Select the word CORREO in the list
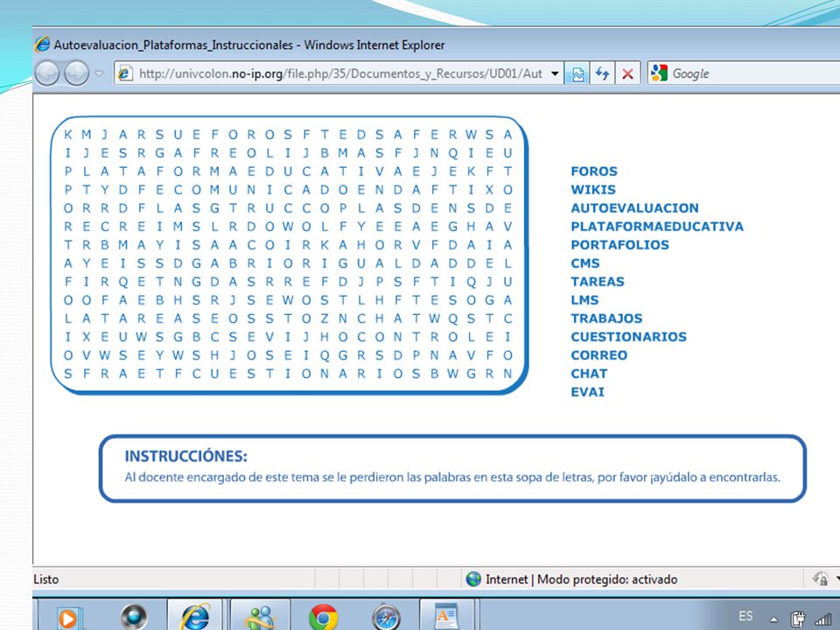Screen dimensions: 840x630 tap(598, 355)
